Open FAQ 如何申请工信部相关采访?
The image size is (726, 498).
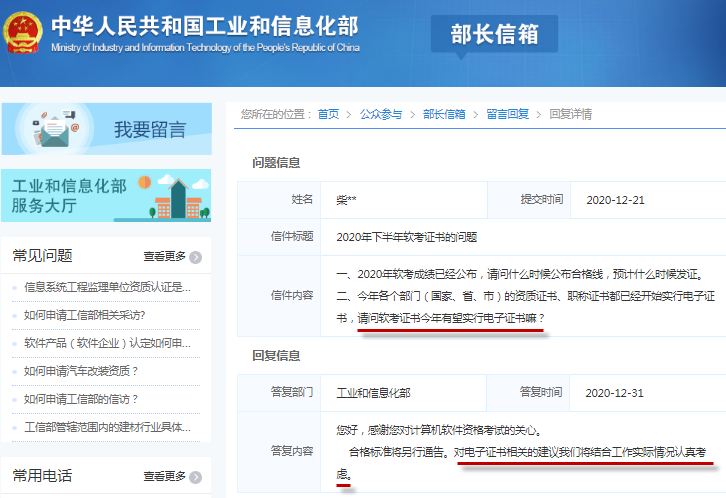pyautogui.click(x=85, y=315)
